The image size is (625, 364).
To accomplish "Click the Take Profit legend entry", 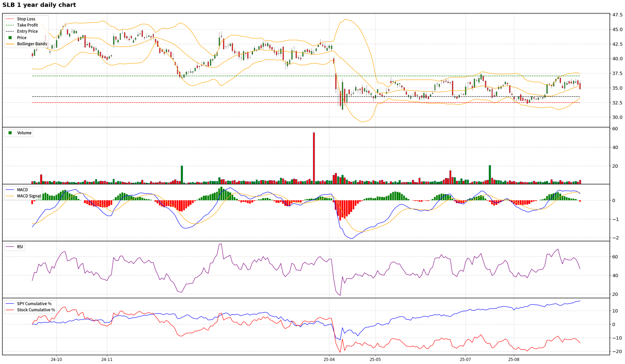I will click(x=27, y=25).
